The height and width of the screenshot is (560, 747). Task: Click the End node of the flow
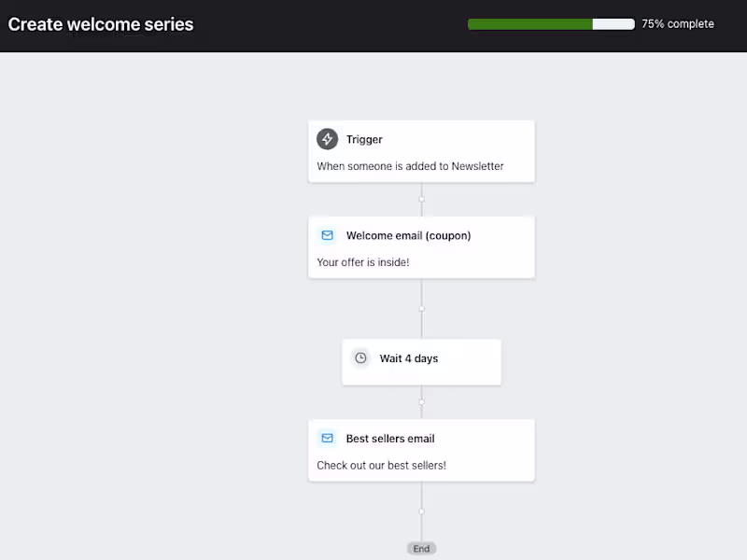click(x=421, y=549)
